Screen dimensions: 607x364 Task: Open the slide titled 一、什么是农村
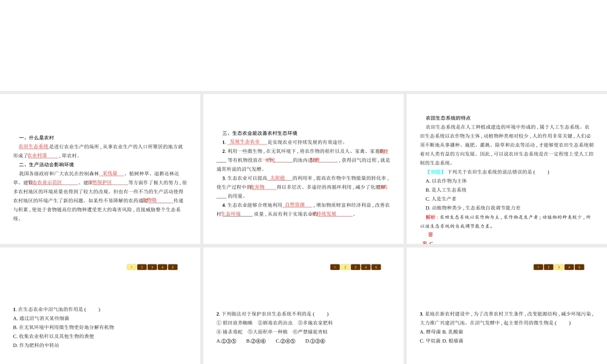100,169
